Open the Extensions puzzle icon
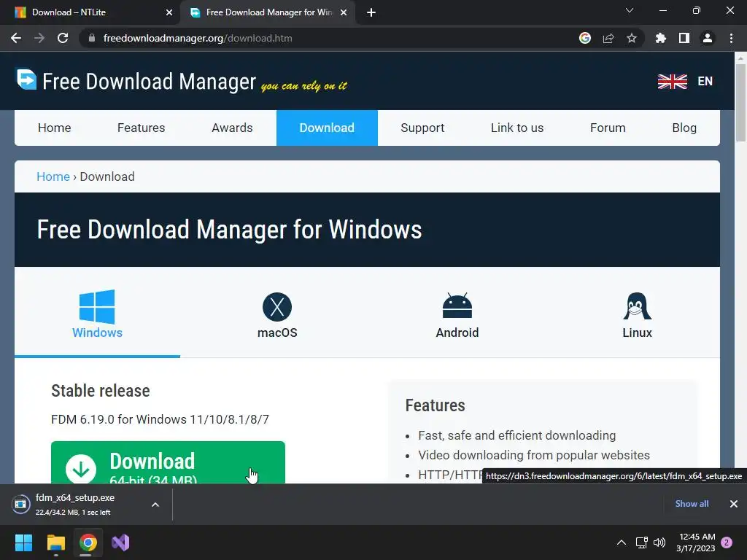 point(661,38)
